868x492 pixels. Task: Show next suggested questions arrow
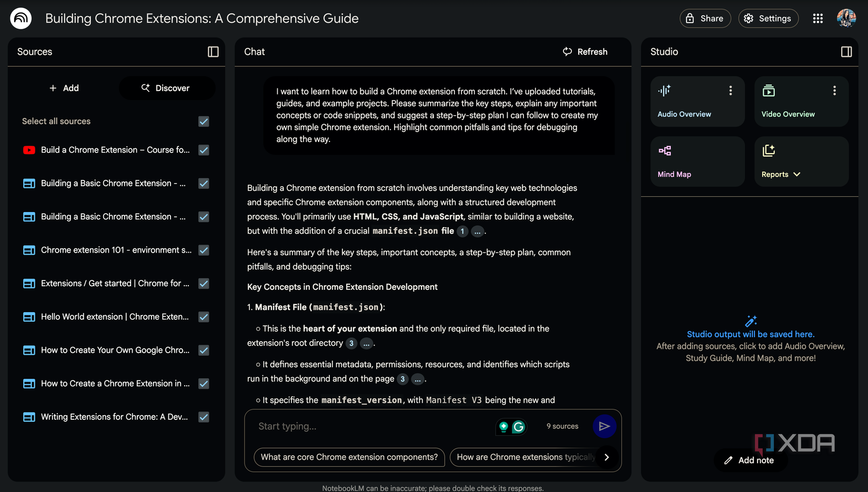[607, 457]
